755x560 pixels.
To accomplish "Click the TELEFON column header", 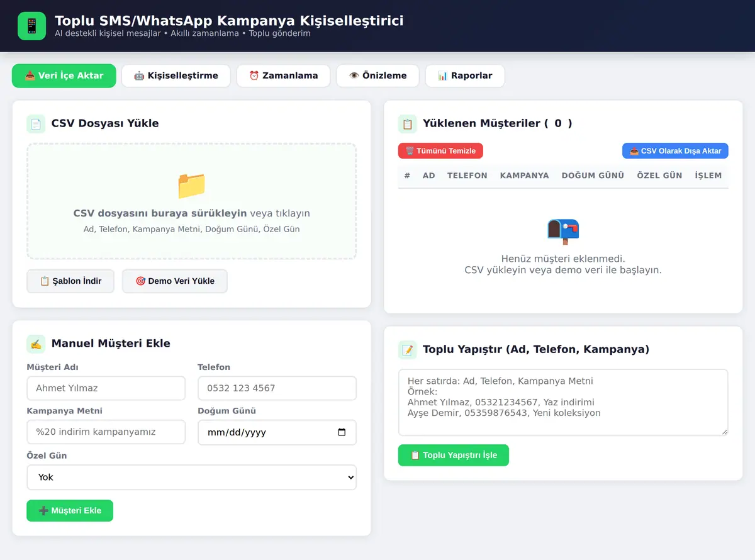I will click(x=467, y=176).
